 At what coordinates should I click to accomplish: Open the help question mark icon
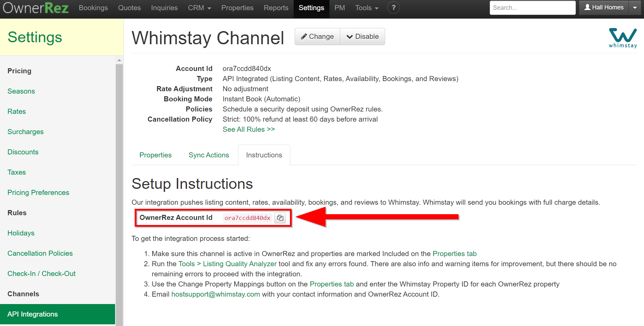pyautogui.click(x=393, y=7)
